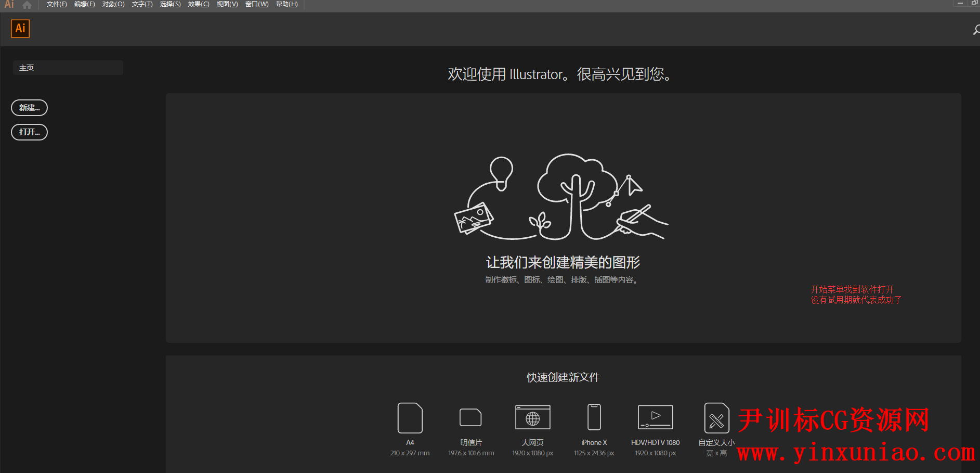Pick the iPhone X preset icon

(x=594, y=417)
